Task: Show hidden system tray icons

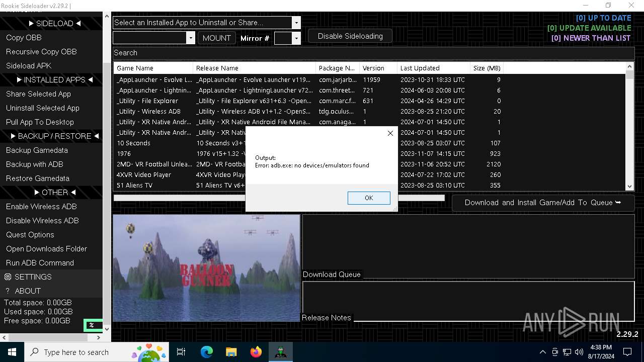Action: tap(542, 352)
